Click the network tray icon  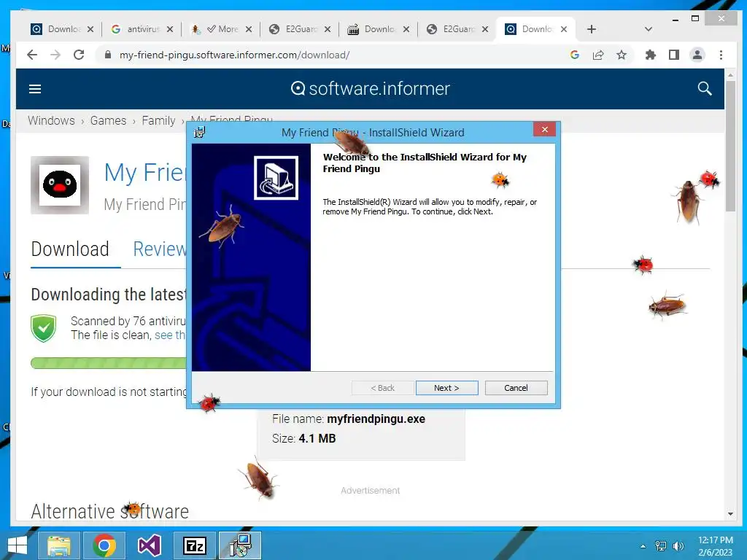click(x=661, y=546)
